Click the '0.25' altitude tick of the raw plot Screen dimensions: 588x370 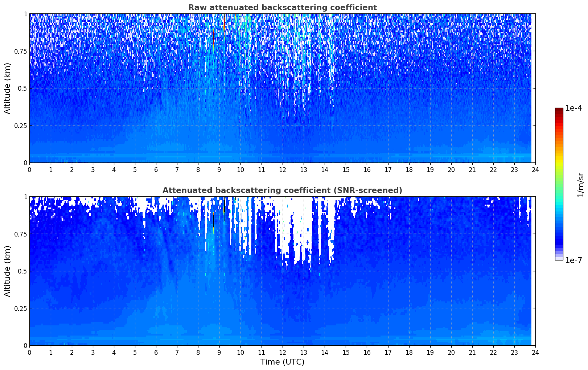(21, 126)
